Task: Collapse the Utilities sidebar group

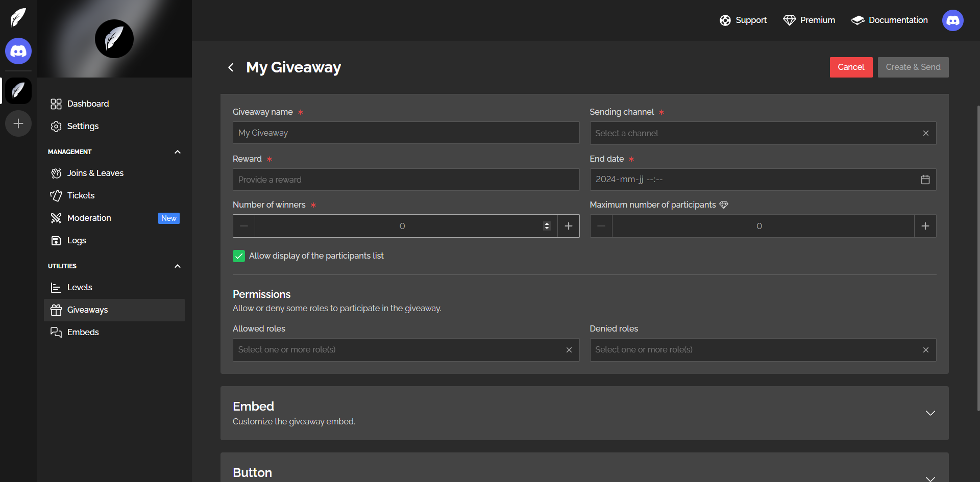Action: pyautogui.click(x=178, y=266)
